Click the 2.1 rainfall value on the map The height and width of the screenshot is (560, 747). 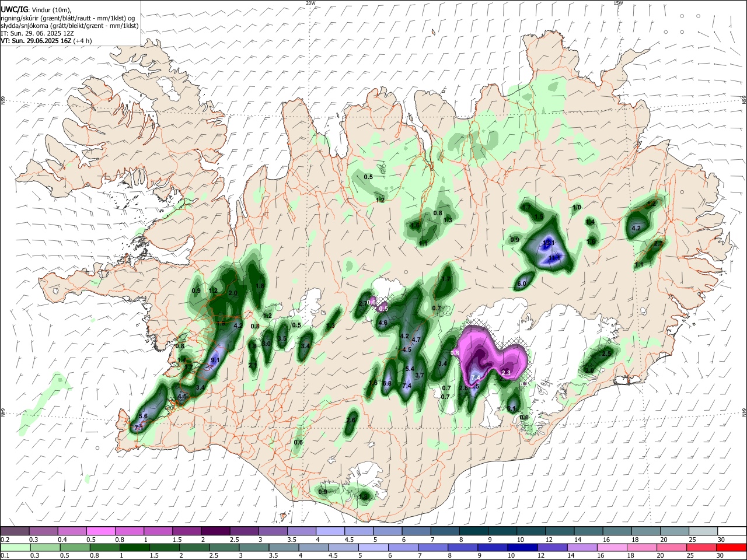[253, 366]
